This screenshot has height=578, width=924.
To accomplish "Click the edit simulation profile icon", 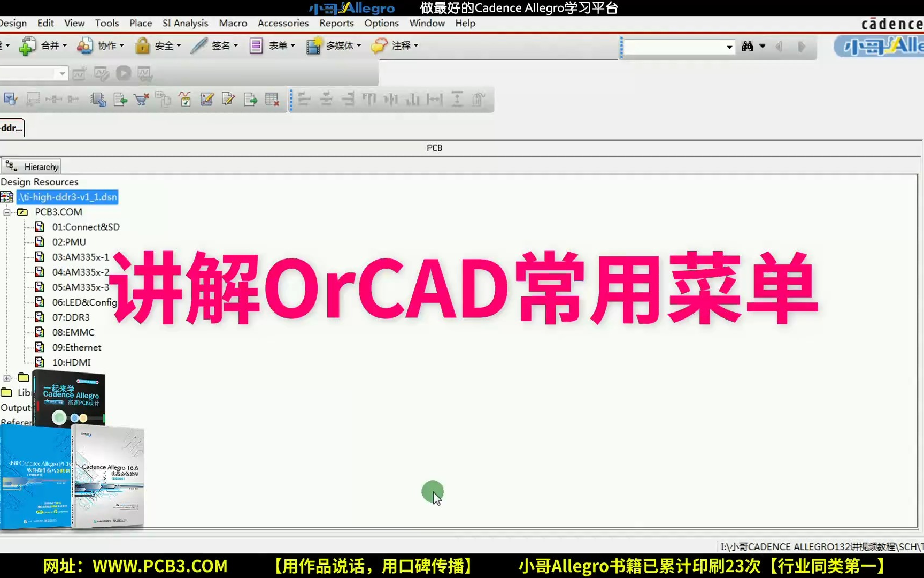I will pos(102,73).
